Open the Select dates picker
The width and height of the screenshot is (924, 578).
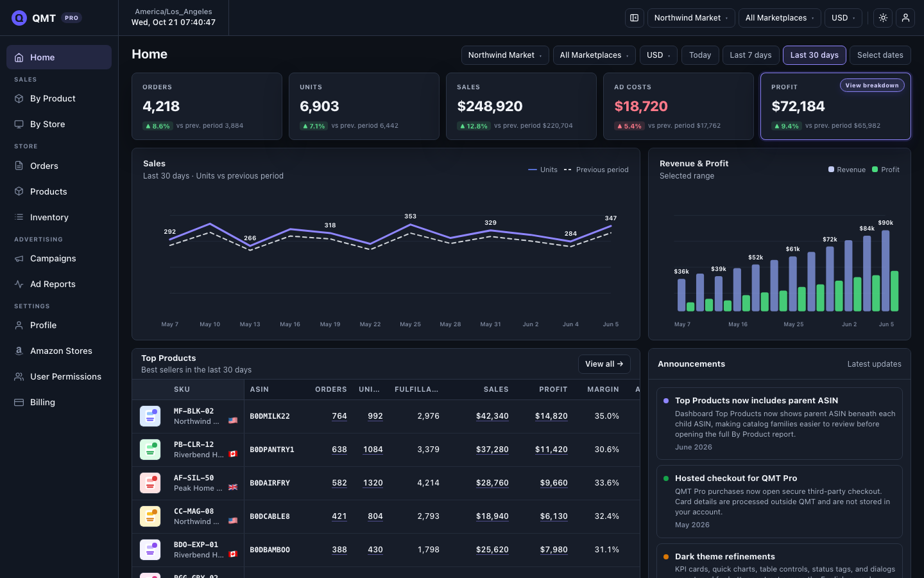coord(880,55)
